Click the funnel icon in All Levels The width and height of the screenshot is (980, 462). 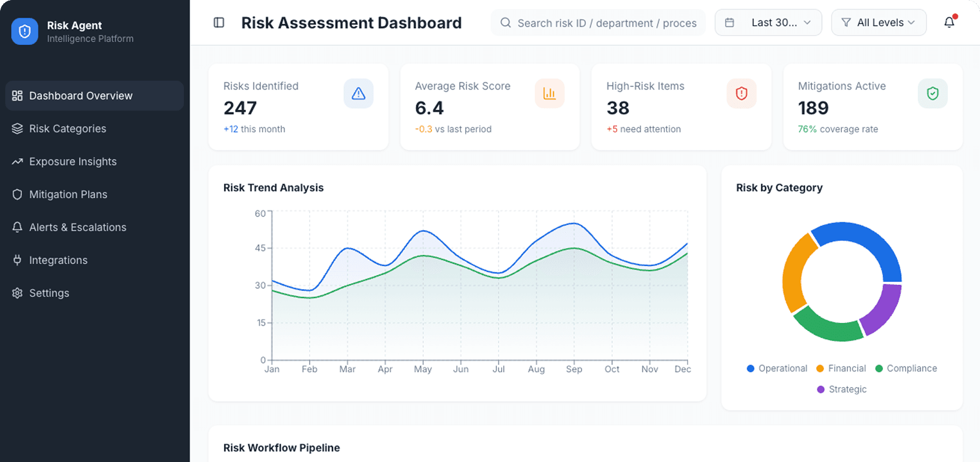[846, 23]
